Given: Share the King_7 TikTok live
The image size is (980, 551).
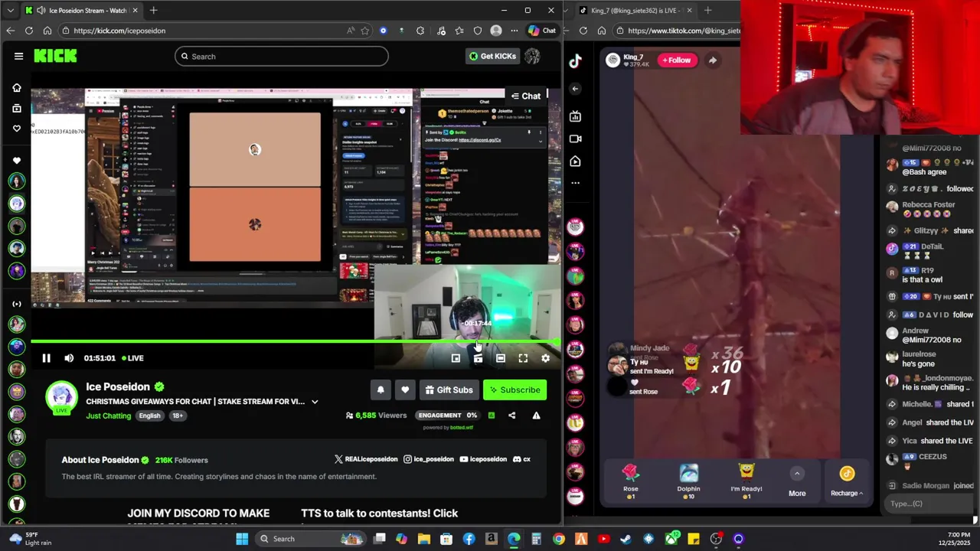Looking at the screenshot, I should (x=712, y=60).
